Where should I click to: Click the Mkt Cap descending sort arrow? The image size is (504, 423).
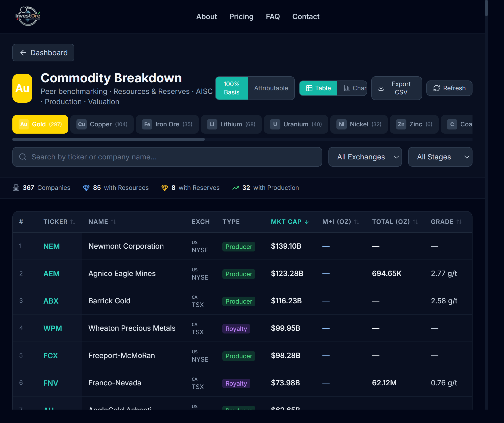click(307, 222)
